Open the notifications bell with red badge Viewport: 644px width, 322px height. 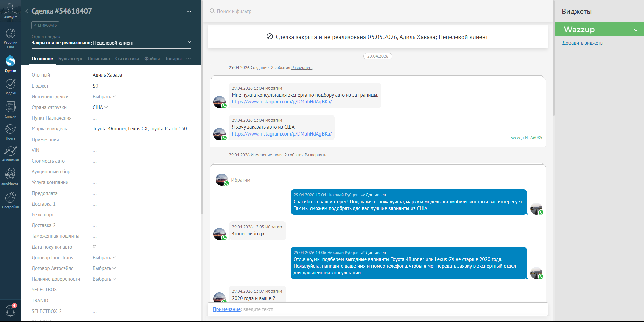tap(10, 310)
